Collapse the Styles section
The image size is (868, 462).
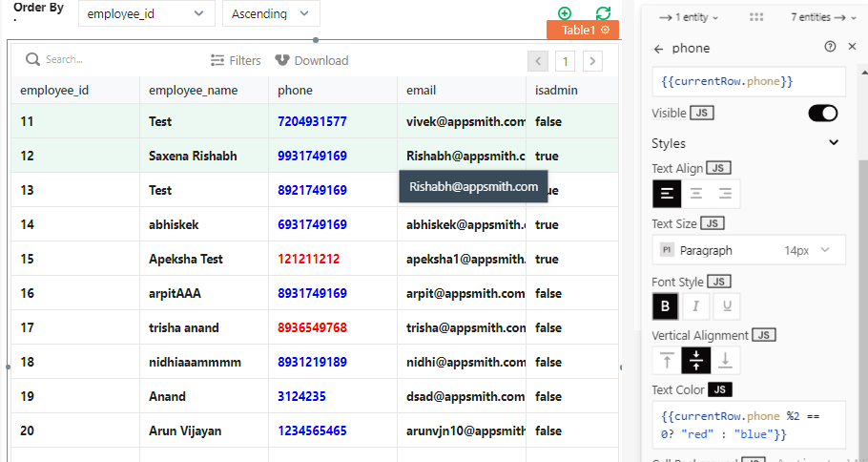point(834,142)
